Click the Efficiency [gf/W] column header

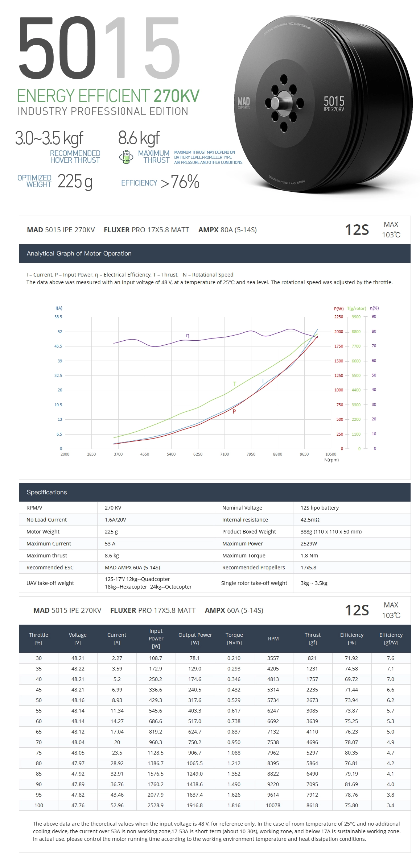[391, 639]
